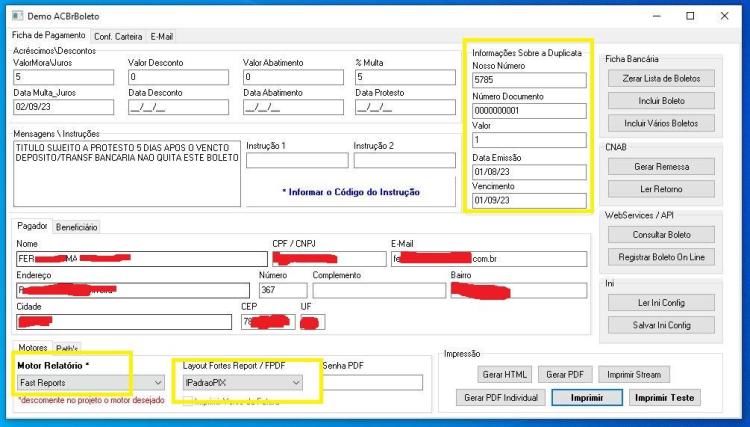The width and height of the screenshot is (750, 427).
Task: Click the Gerar PDF Individual button
Action: tap(501, 397)
